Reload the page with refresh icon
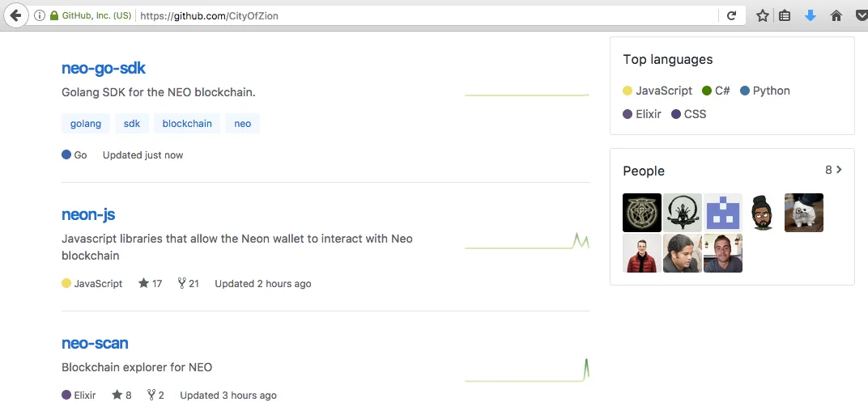868x402 pixels. coord(731,15)
